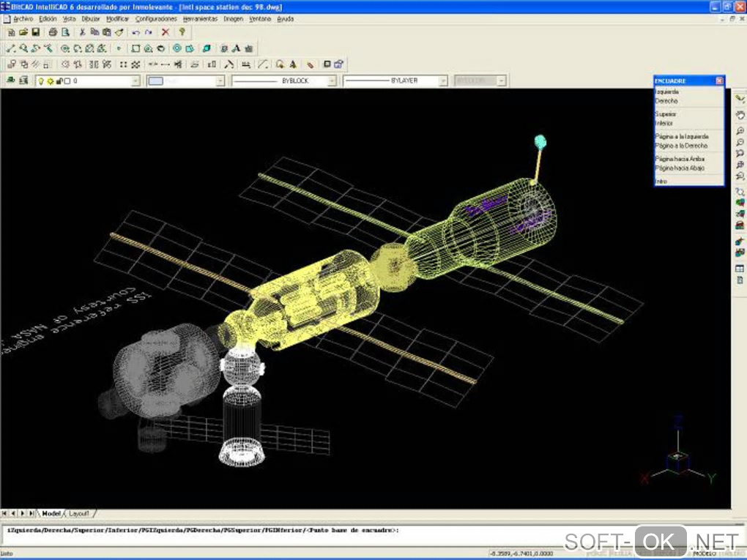
Task: Click the Help question mark icon
Action: point(182,32)
